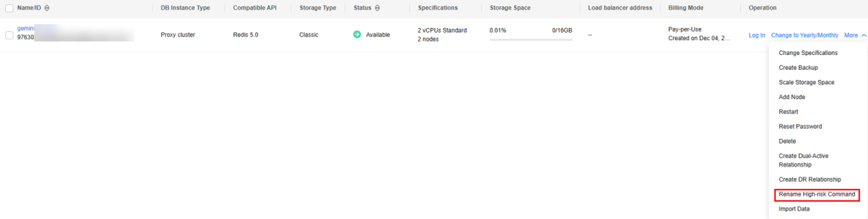Click Change to Yearly/Monthly link
Image resolution: width=868 pixels, height=219 pixels.
tap(805, 35)
